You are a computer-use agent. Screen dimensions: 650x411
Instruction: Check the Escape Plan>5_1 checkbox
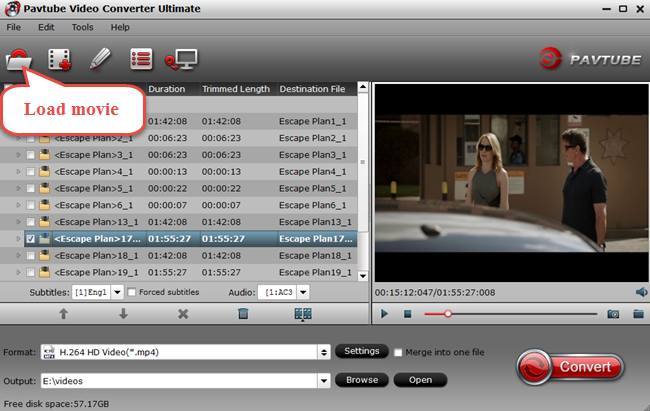[30, 188]
